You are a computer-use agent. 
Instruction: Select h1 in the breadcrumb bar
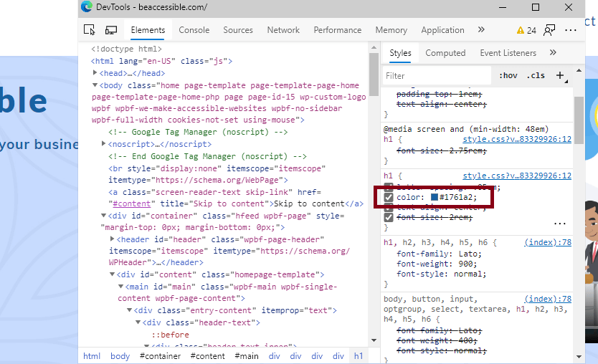[359, 356]
